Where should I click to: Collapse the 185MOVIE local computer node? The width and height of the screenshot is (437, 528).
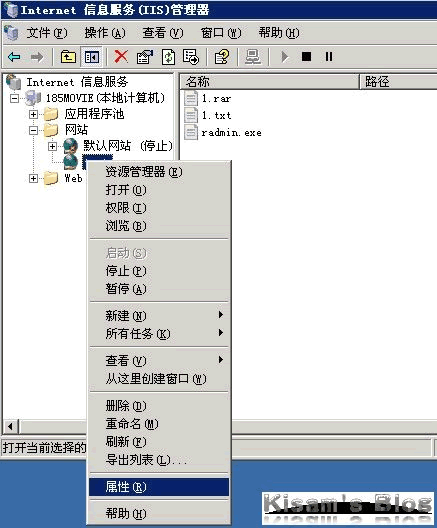point(14,98)
